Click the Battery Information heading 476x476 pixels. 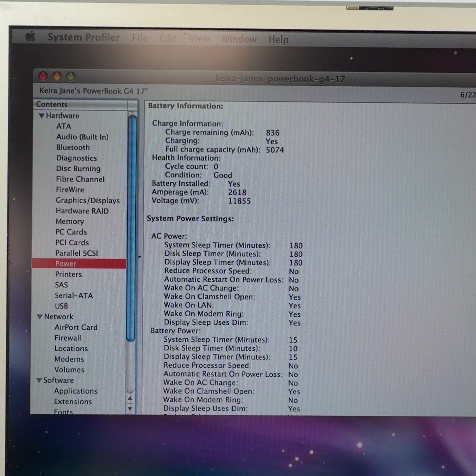185,106
